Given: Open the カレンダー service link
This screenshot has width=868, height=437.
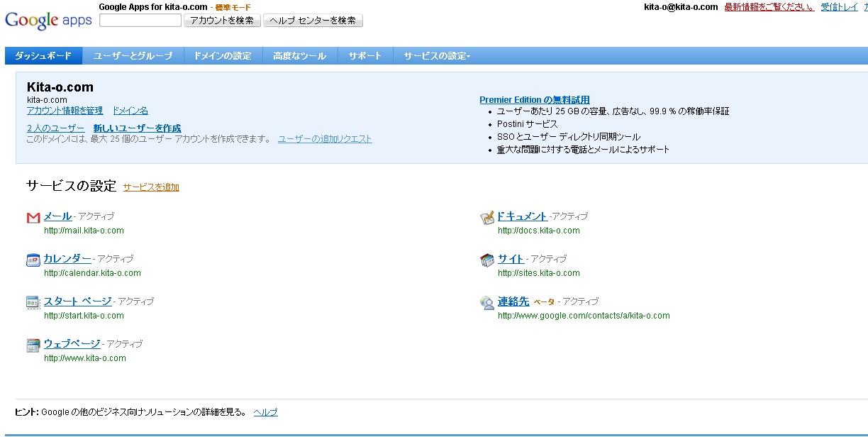Looking at the screenshot, I should tap(67, 259).
